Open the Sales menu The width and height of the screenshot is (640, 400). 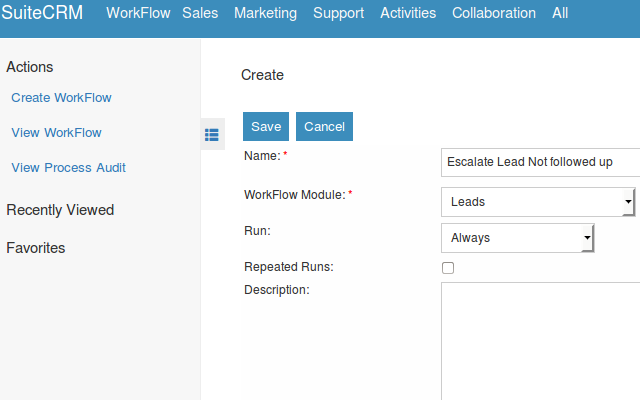200,13
